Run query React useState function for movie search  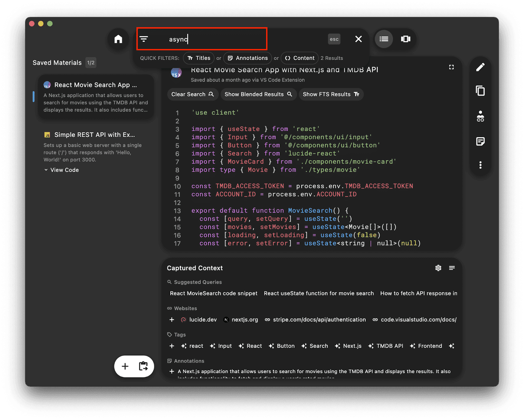click(319, 293)
